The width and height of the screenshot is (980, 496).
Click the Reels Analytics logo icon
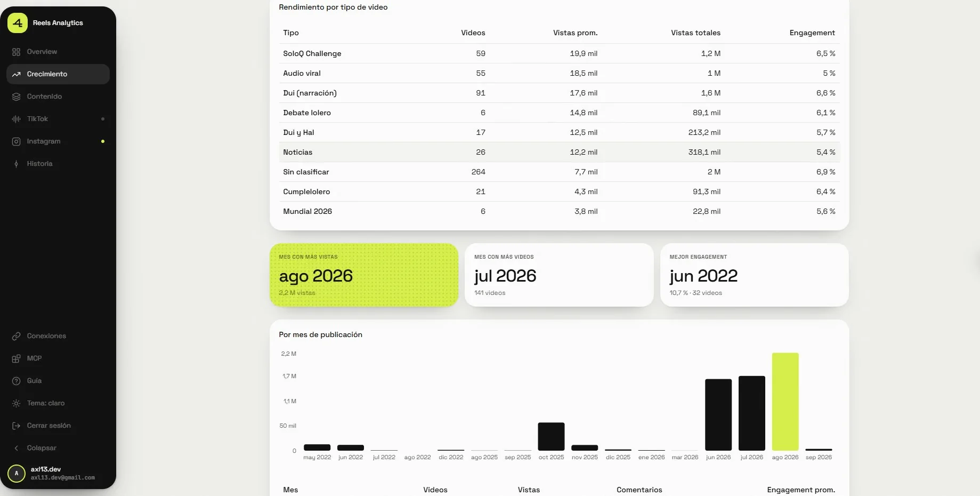point(18,23)
